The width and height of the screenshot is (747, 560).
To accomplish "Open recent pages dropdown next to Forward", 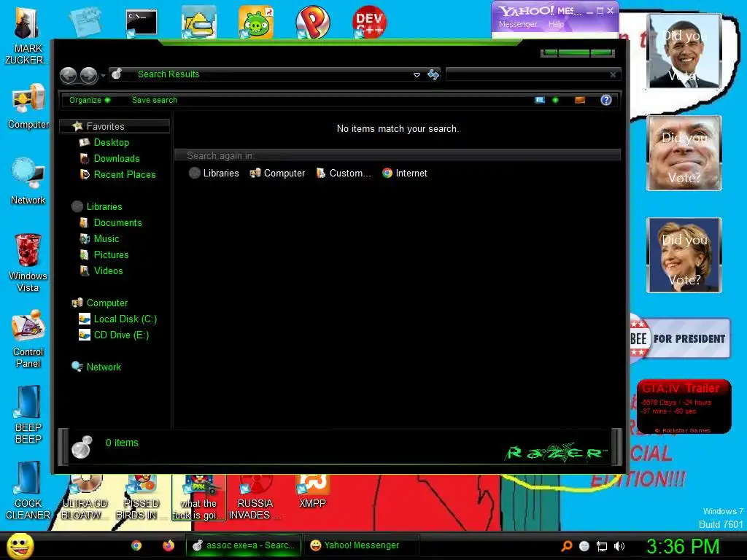I will [103, 75].
